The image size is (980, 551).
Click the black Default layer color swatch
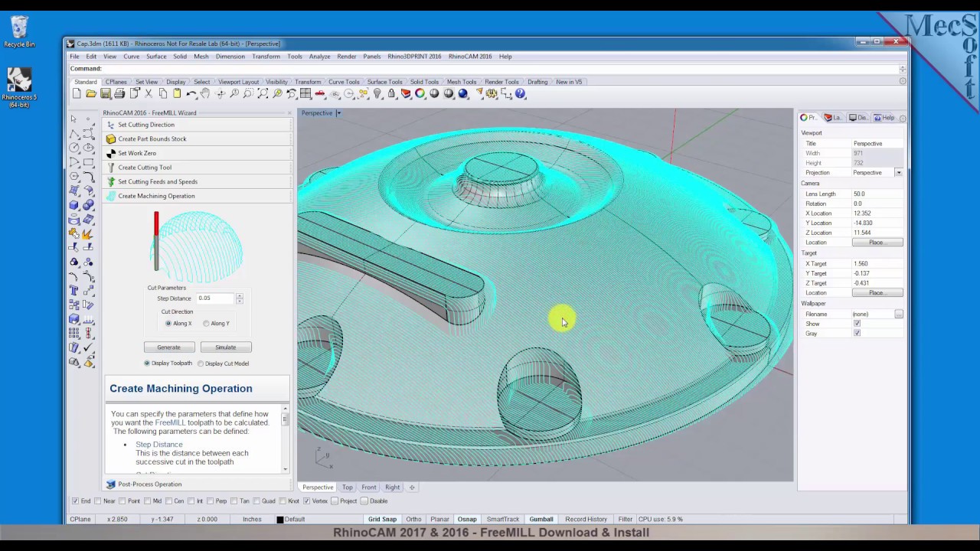point(279,520)
